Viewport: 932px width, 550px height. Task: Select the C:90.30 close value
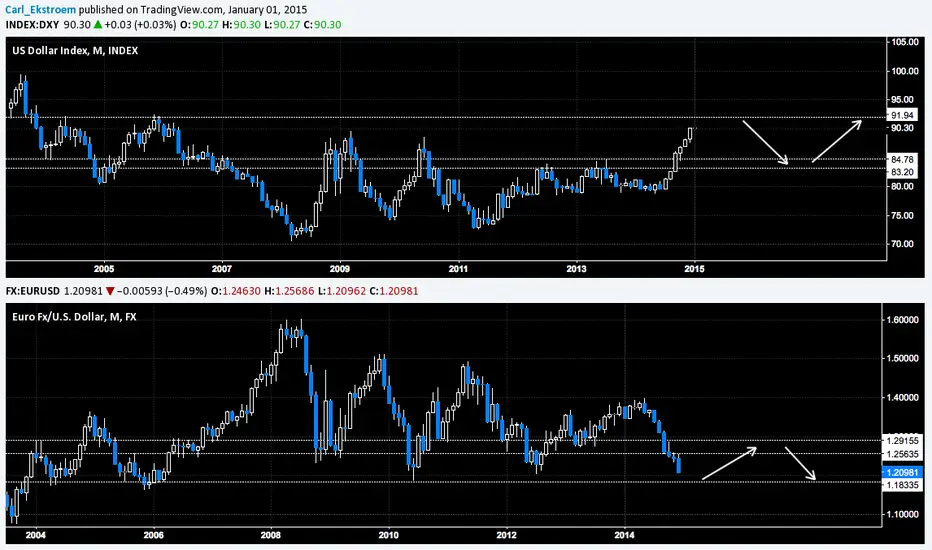click(322, 25)
